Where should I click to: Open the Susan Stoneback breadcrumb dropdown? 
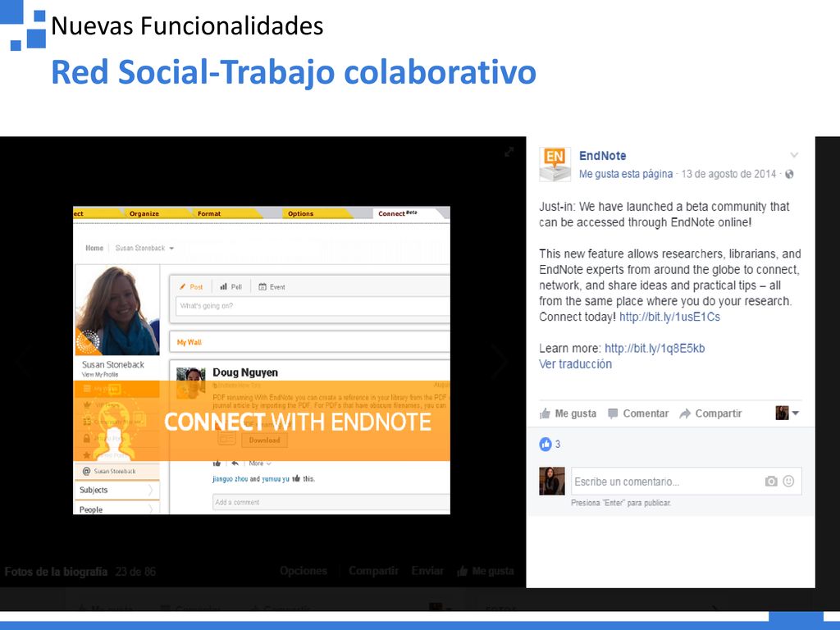point(144,248)
